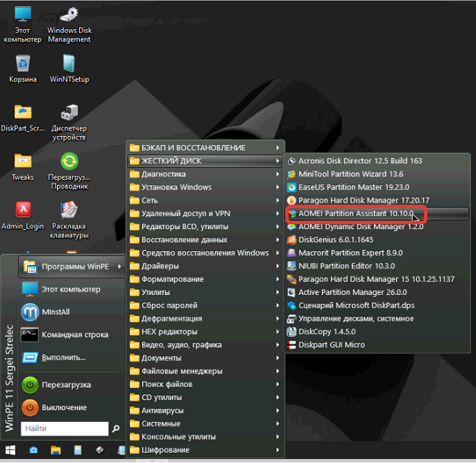Open the Recycle Bin (Корзина) icon
Screen dimensions: 476x463
tap(23, 65)
